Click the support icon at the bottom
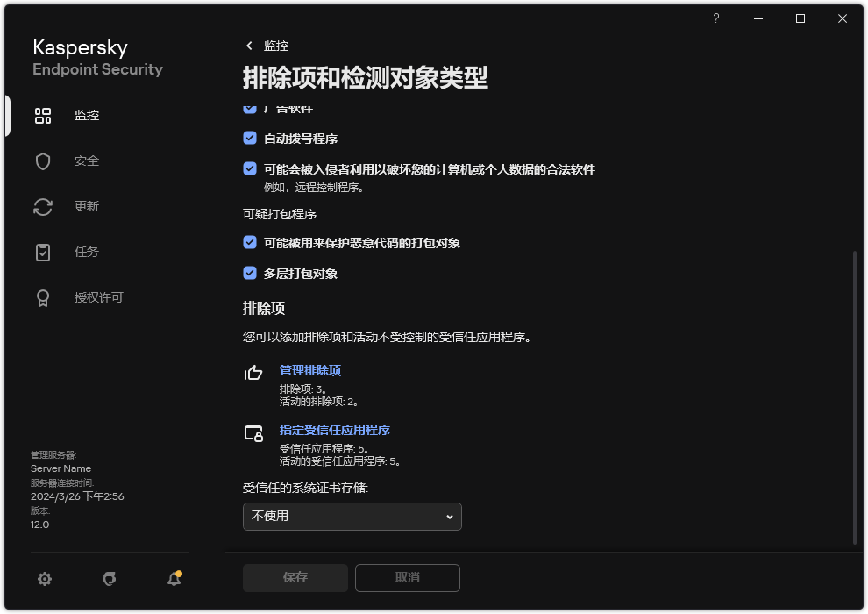Viewport: 868px width, 614px height. pos(109,579)
